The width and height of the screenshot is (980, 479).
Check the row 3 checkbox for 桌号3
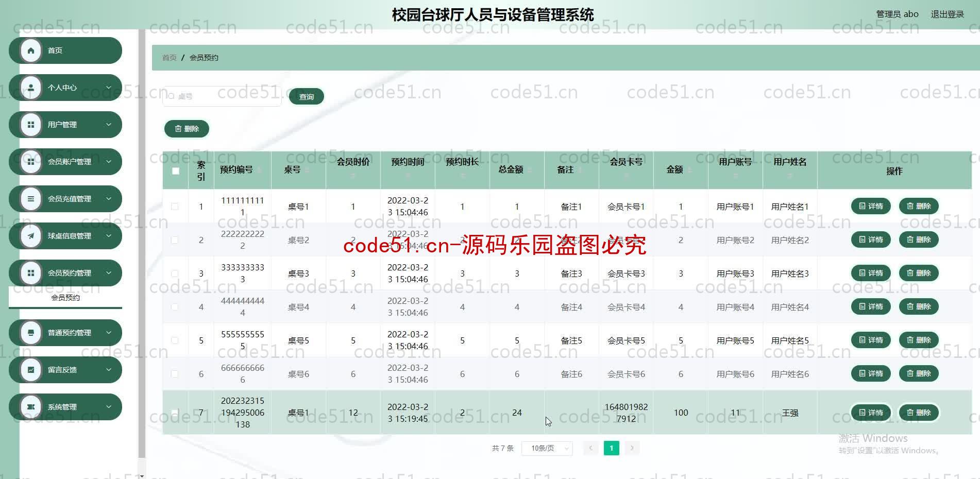[x=175, y=273]
